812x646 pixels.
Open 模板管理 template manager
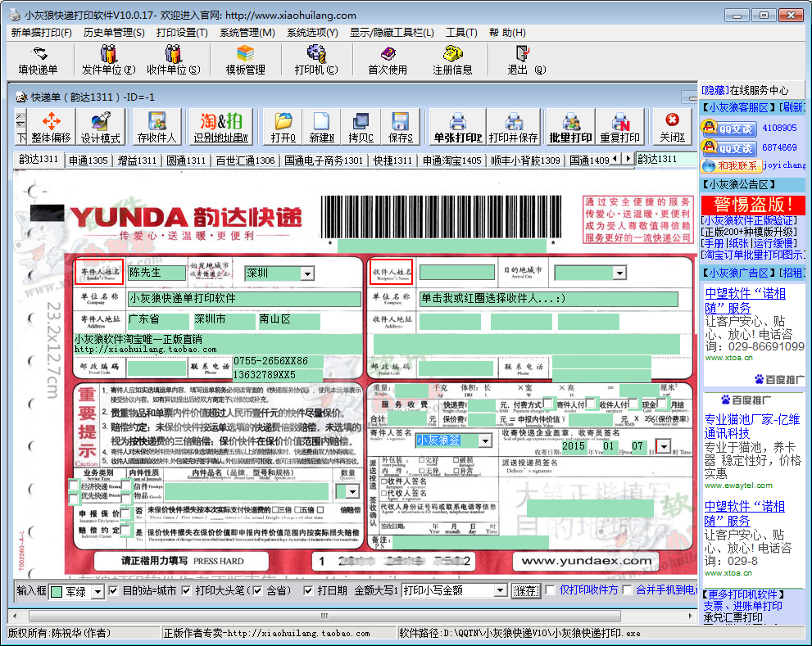click(x=245, y=60)
